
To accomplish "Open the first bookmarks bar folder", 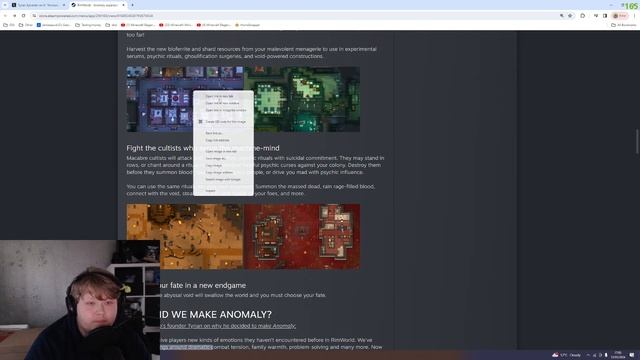I will click(9, 25).
